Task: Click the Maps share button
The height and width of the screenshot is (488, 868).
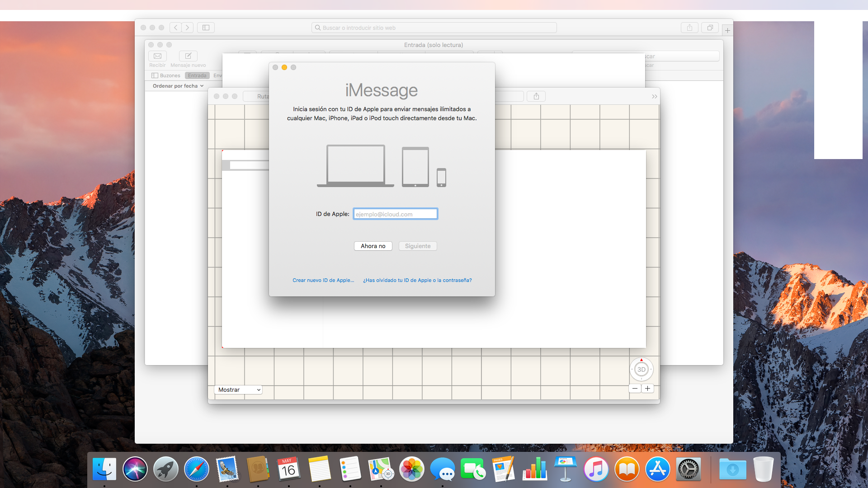Action: coord(536,96)
